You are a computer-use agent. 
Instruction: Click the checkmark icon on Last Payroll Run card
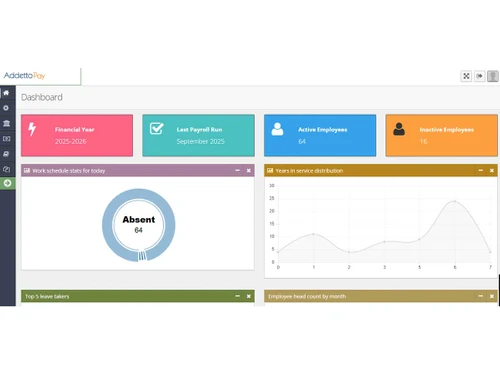coord(156,128)
